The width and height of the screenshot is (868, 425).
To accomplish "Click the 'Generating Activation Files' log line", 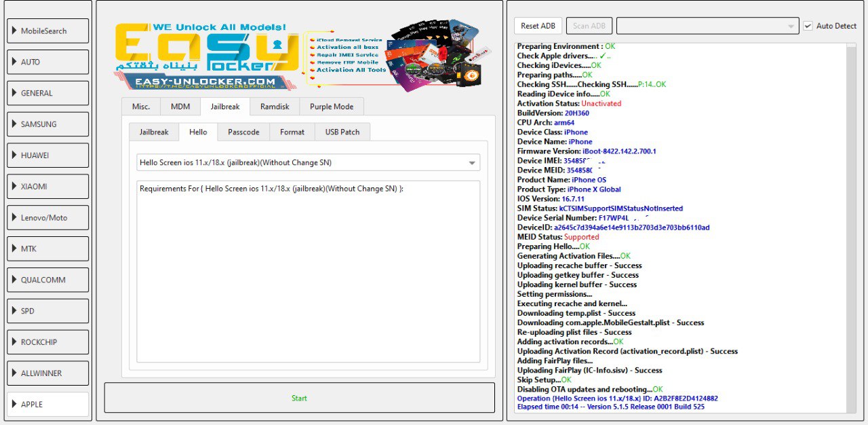I will (x=574, y=256).
